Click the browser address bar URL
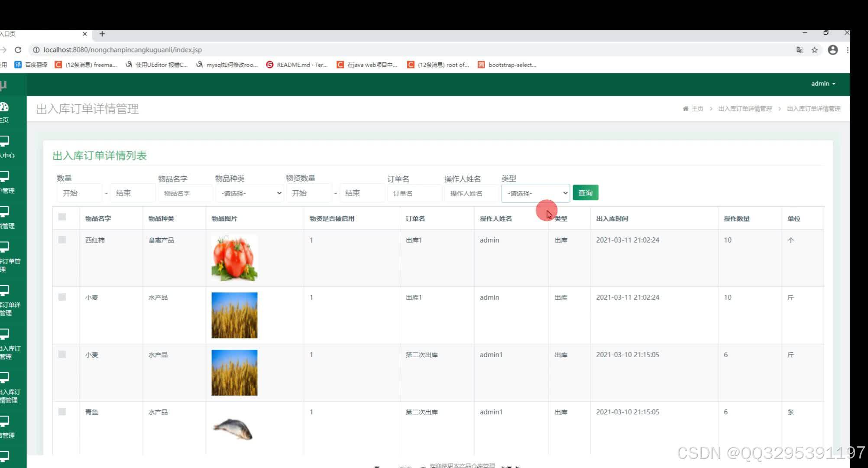The image size is (868, 468). click(x=123, y=50)
